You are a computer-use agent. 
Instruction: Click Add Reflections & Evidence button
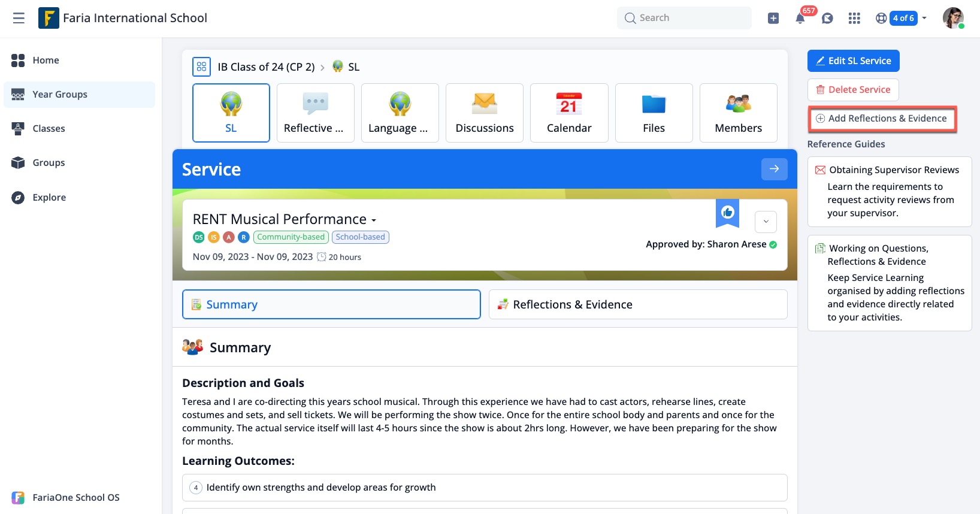click(x=882, y=119)
